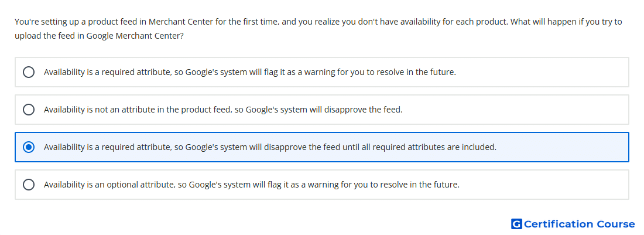The image size is (644, 235).
Task: Click the question text about setting up product feed
Action: [x=318, y=28]
